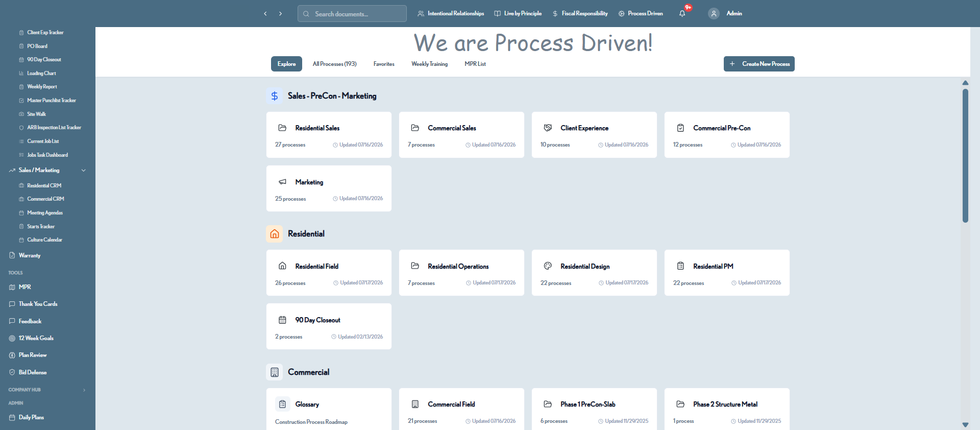
Task: Open Thank You Cards in sidebar
Action: coord(38,304)
